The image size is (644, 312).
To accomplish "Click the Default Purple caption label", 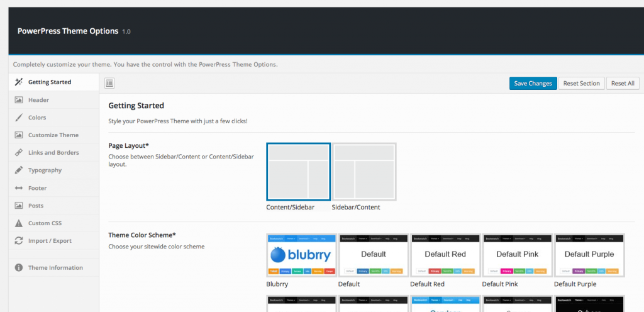I will tap(575, 284).
